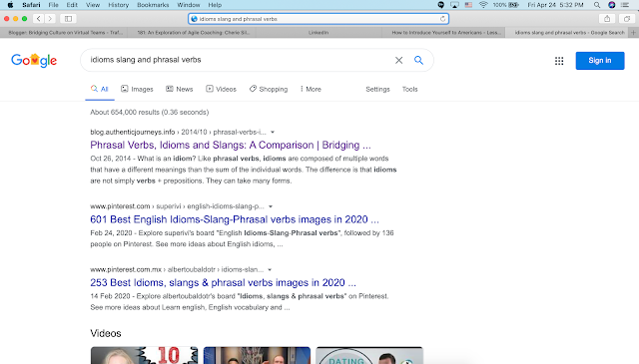The image size is (639, 364).
Task: Open Google search Settings
Action: (377, 89)
